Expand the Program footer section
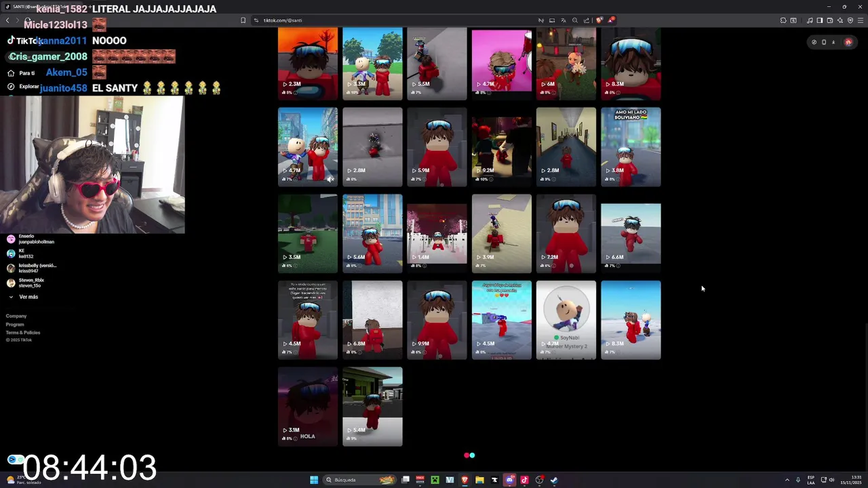This screenshot has width=868, height=488. coord(15,325)
